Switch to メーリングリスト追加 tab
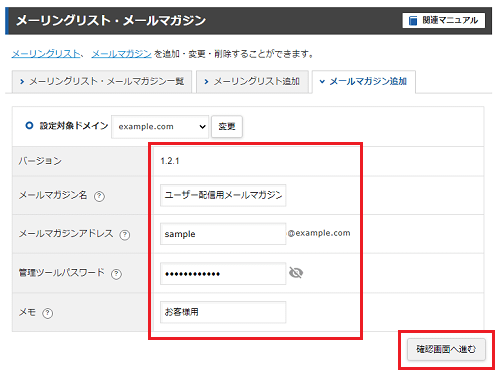The width and height of the screenshot is (500, 379). coord(252,81)
